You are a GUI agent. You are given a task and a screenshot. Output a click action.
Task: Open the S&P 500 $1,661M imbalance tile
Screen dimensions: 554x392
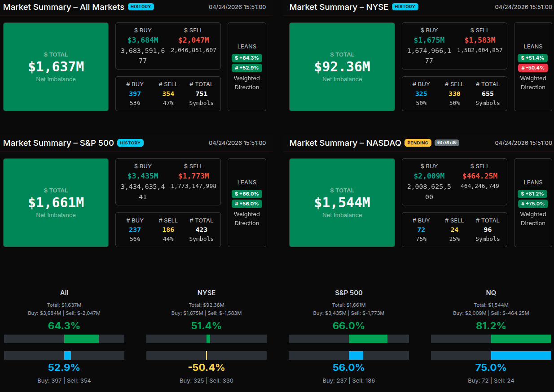click(56, 203)
